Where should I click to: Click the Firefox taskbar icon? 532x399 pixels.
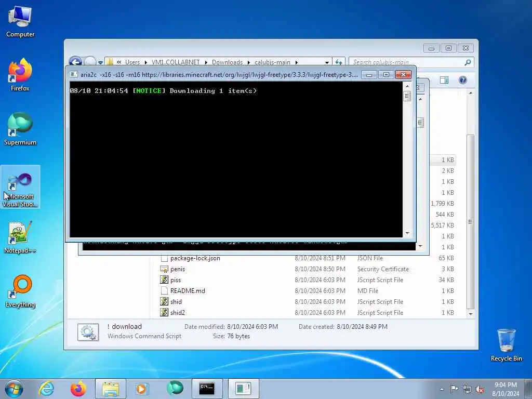tap(78, 389)
